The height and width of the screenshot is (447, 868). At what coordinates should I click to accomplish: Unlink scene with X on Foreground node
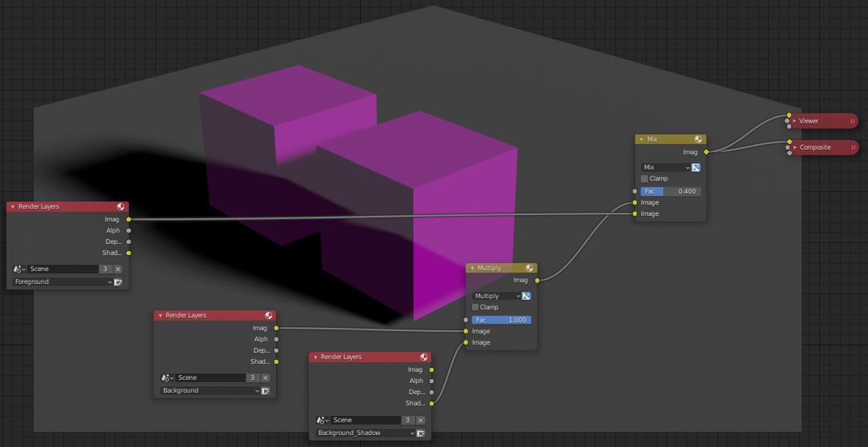(x=118, y=269)
